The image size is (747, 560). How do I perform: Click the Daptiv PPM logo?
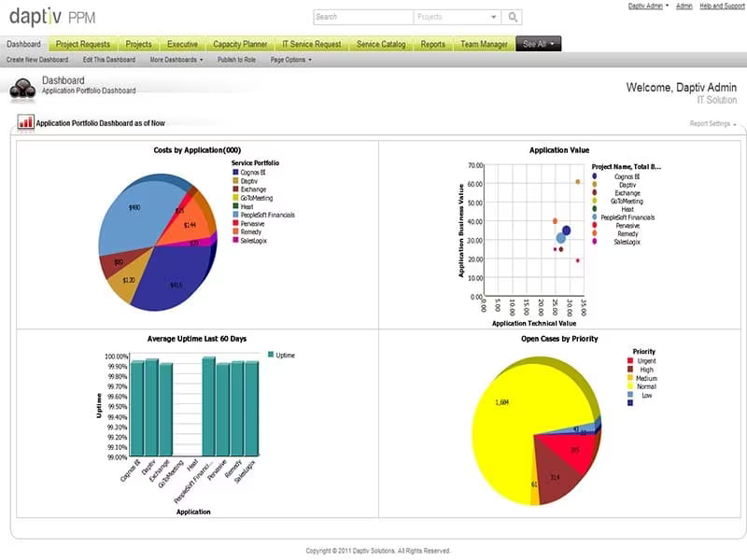click(52, 17)
